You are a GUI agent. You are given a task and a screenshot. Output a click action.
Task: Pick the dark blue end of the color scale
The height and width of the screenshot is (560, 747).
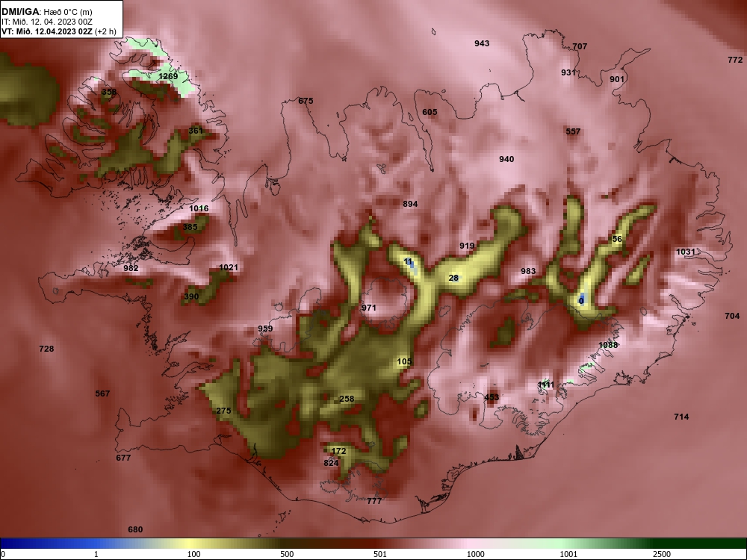pyautogui.click(x=24, y=544)
